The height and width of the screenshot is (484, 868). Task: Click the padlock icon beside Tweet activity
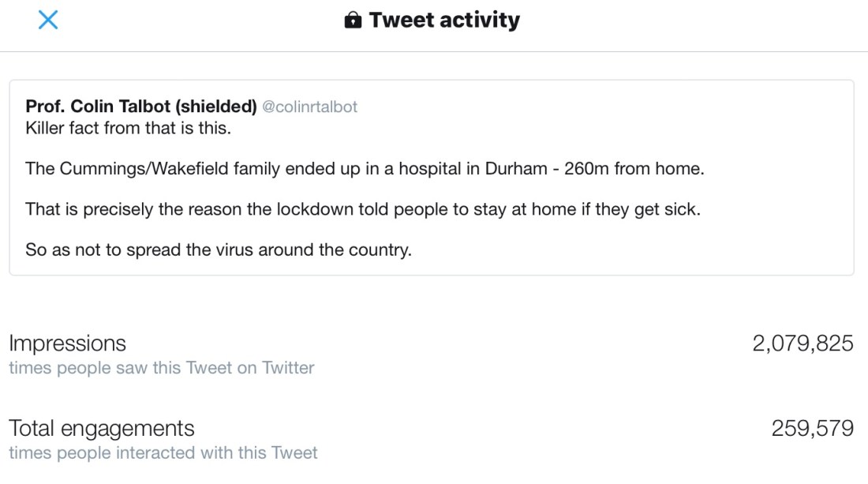353,21
